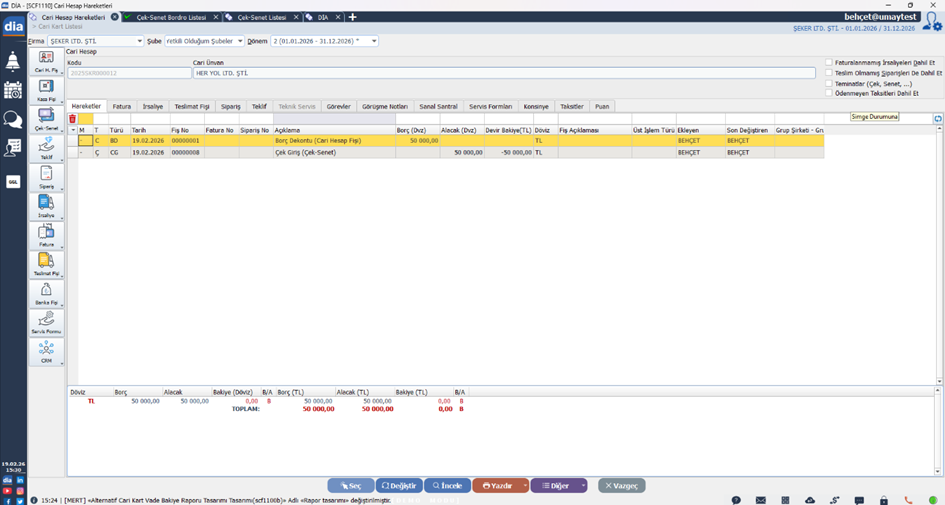Click the Değiştir button
Viewport: 945px width, 505px height.
coord(400,486)
